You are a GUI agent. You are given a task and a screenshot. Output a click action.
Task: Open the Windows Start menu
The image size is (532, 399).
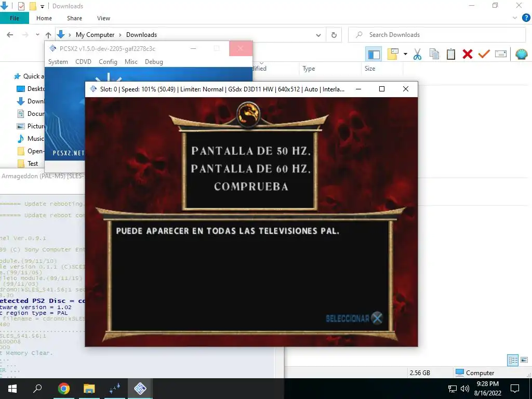(x=12, y=389)
